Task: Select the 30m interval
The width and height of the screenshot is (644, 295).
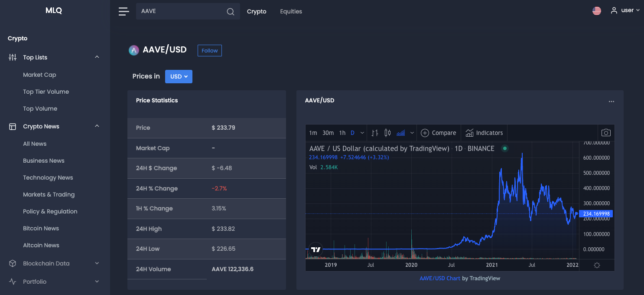Action: click(x=328, y=133)
